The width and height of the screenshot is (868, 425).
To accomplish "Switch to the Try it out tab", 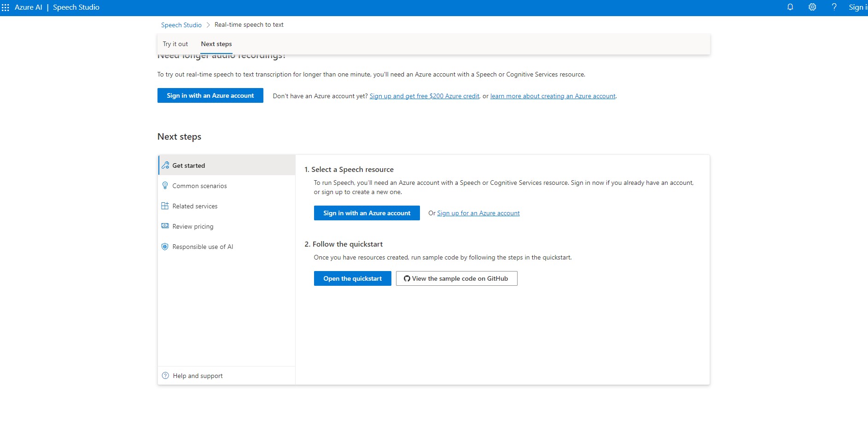I will pyautogui.click(x=175, y=44).
